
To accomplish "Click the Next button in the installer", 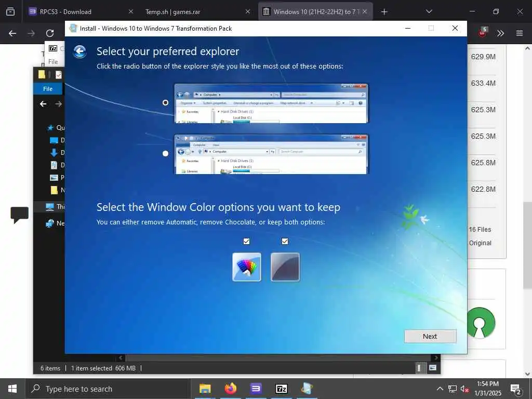I will (x=430, y=336).
